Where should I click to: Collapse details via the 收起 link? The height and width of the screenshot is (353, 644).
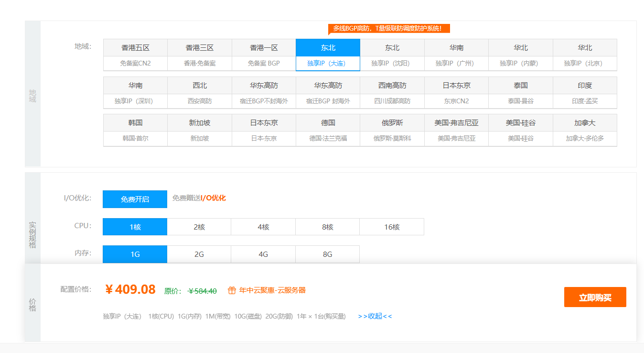coord(374,316)
